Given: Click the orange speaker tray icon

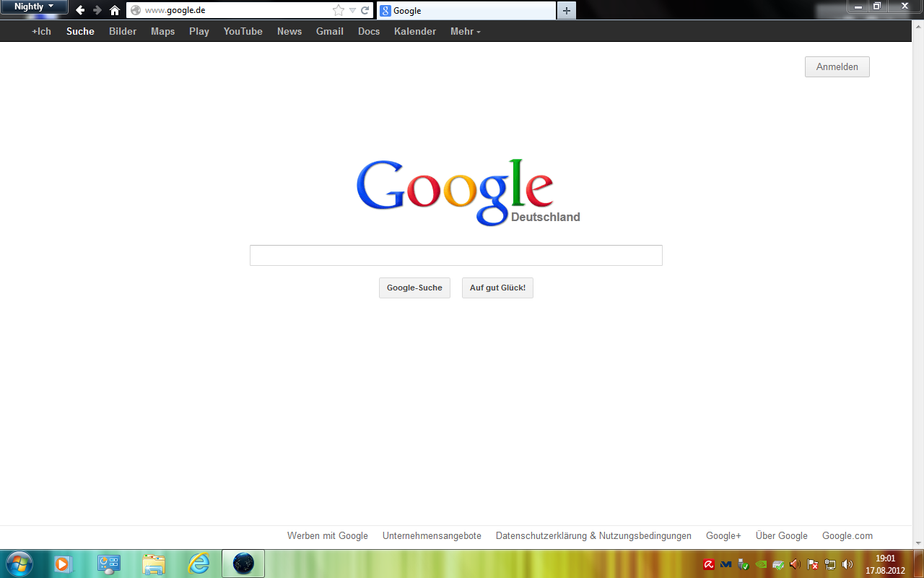Looking at the screenshot, I should tap(796, 564).
